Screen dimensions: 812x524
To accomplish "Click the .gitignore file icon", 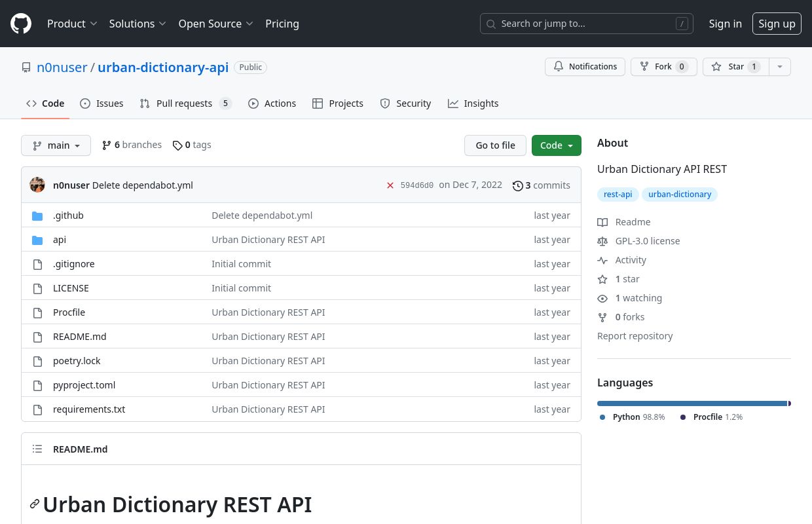I will click(37, 264).
